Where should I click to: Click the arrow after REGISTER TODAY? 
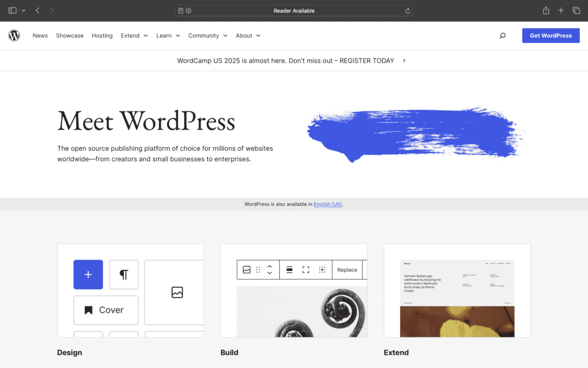pyautogui.click(x=404, y=60)
